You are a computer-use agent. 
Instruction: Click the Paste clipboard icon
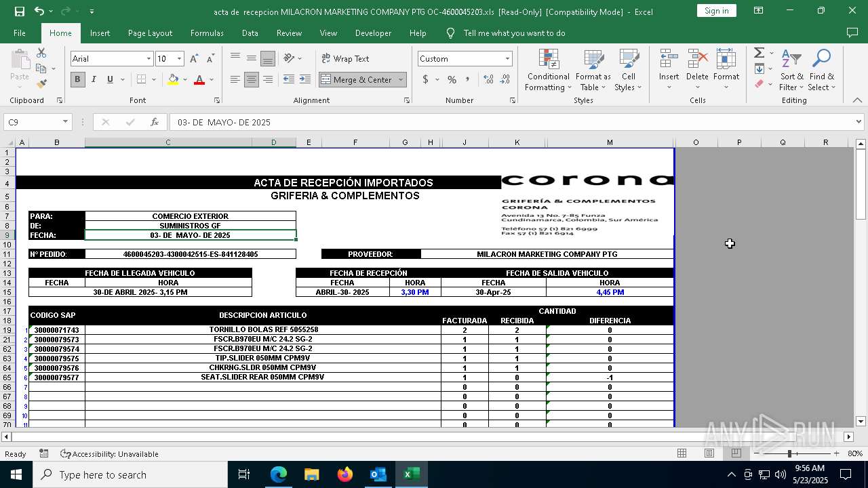pyautogui.click(x=20, y=59)
